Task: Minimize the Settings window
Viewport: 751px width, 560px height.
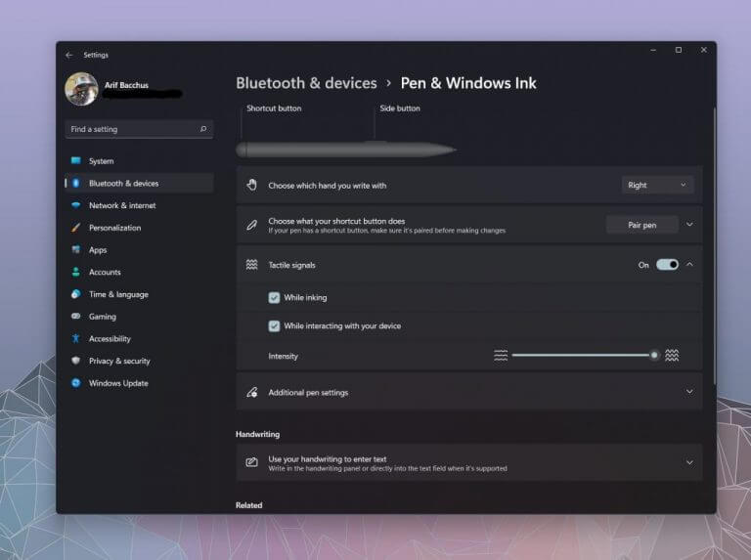Action: tap(653, 50)
